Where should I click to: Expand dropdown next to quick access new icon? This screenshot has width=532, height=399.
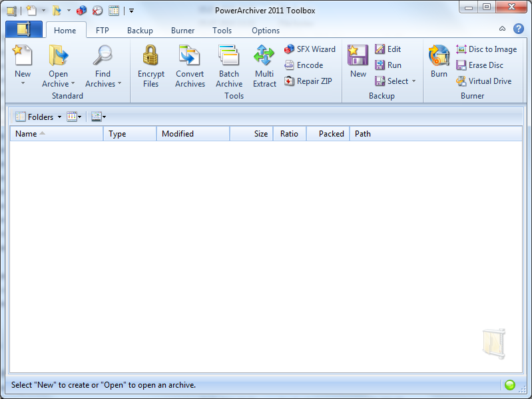click(43, 11)
